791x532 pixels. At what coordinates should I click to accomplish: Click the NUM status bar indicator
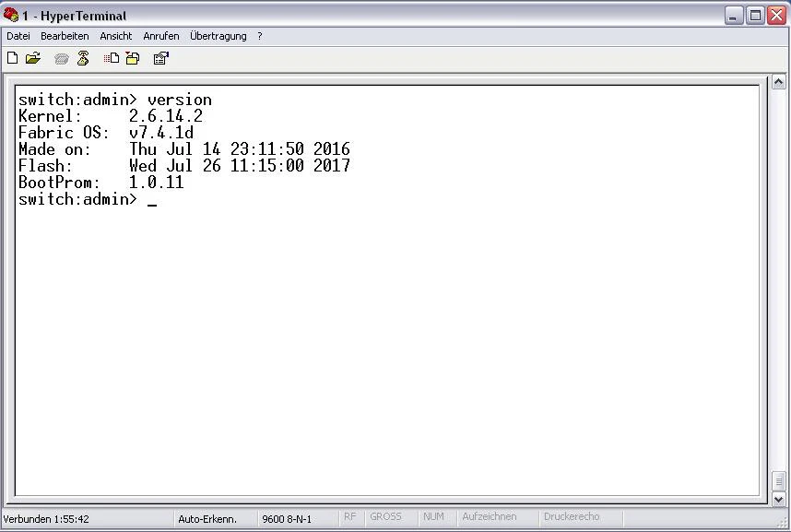pyautogui.click(x=433, y=517)
